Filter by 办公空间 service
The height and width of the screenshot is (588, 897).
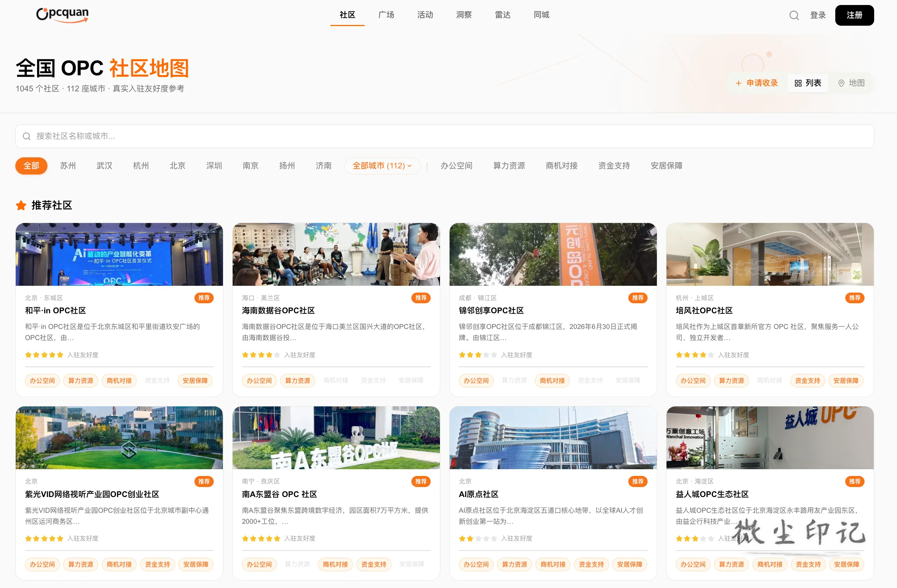click(456, 166)
